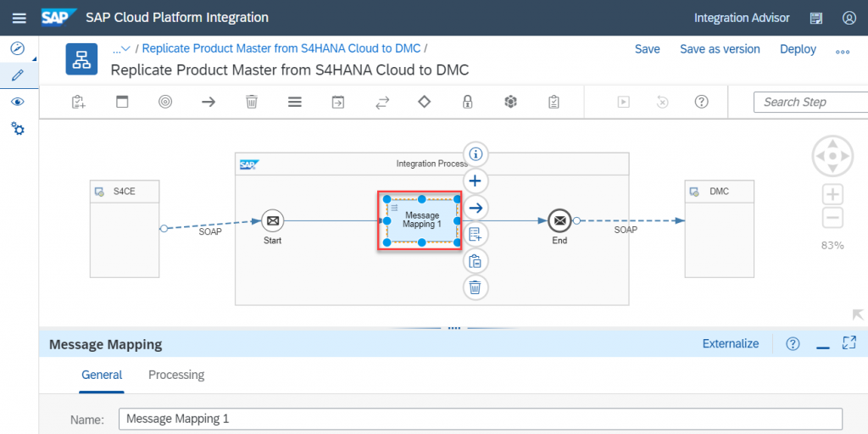Zoom out with the minus button
The height and width of the screenshot is (434, 868).
point(833,218)
